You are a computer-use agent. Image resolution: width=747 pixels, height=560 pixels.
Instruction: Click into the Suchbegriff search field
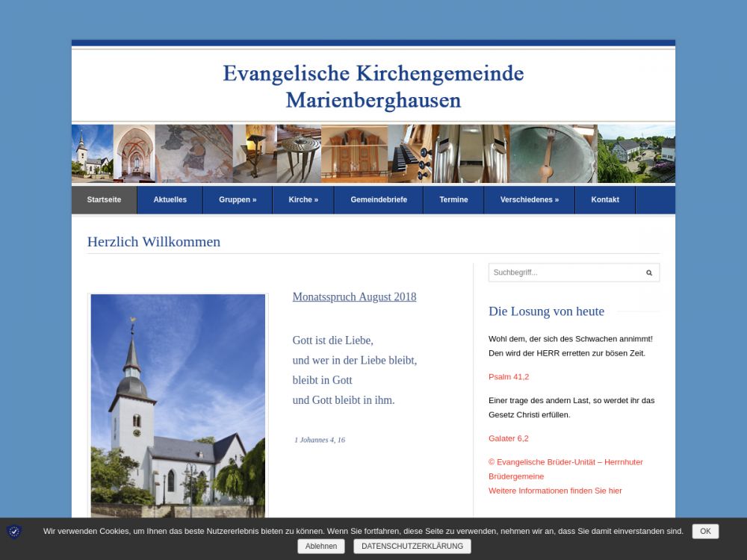(x=564, y=273)
